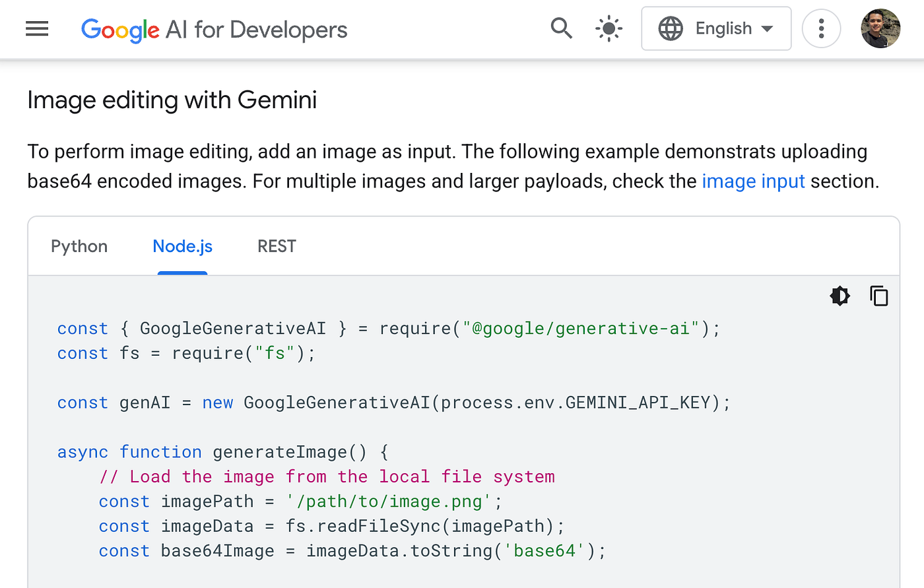Open the three-dot more options menu
924x588 pixels.
tap(821, 28)
